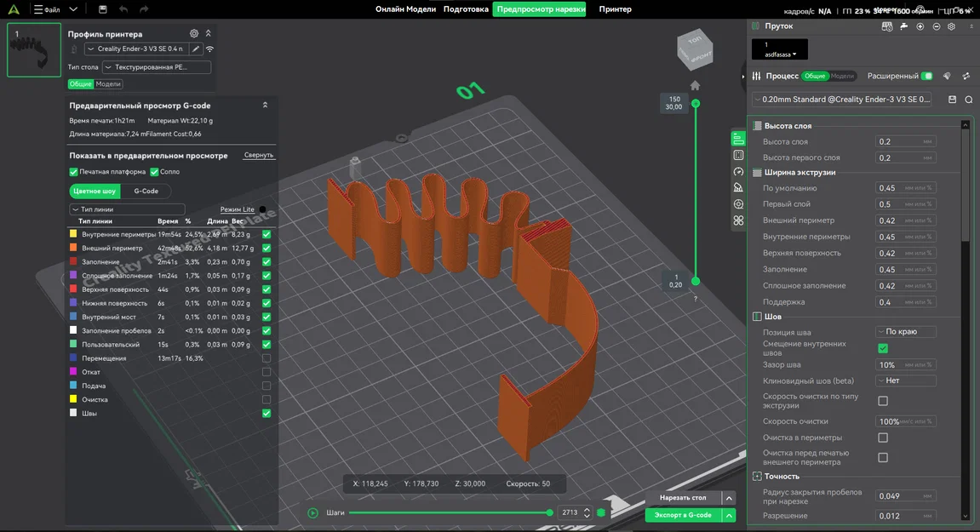
Task: Open the Файл menu
Action: click(47, 9)
